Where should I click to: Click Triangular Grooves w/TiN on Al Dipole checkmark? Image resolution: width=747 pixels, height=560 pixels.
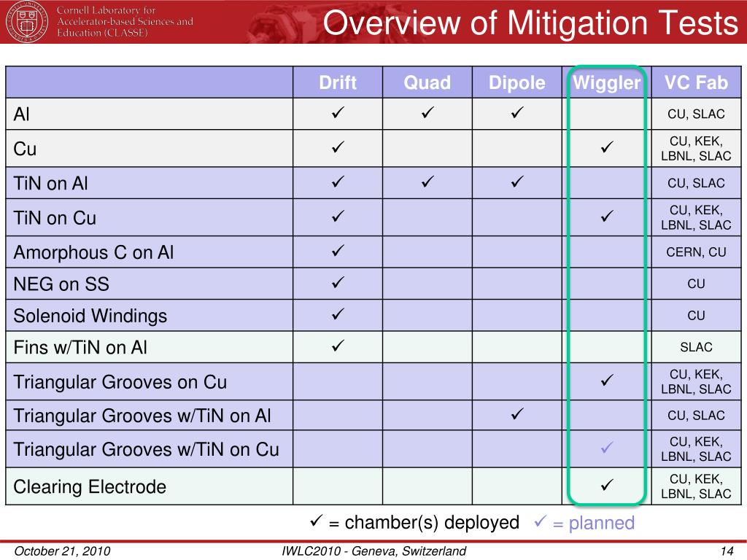coord(517,414)
